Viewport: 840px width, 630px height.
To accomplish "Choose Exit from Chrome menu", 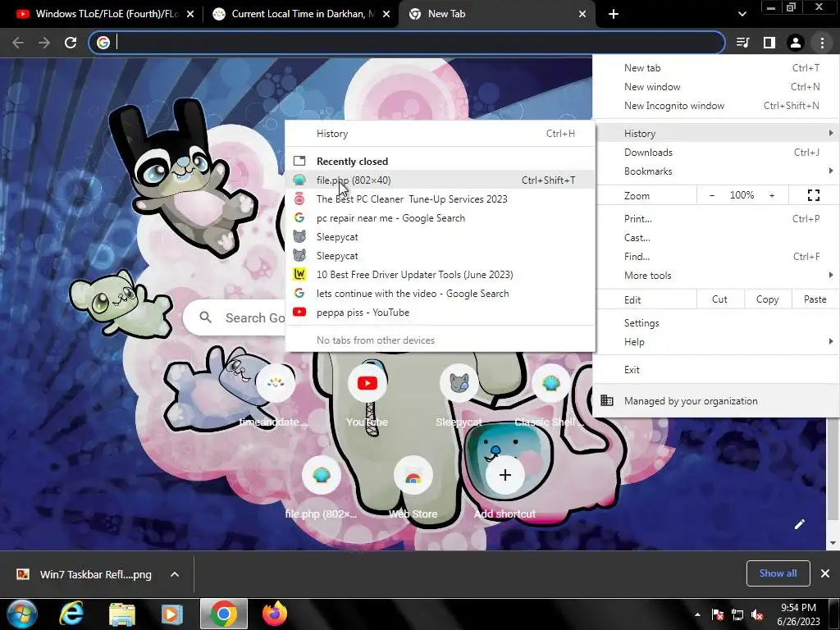I will (x=715, y=370).
